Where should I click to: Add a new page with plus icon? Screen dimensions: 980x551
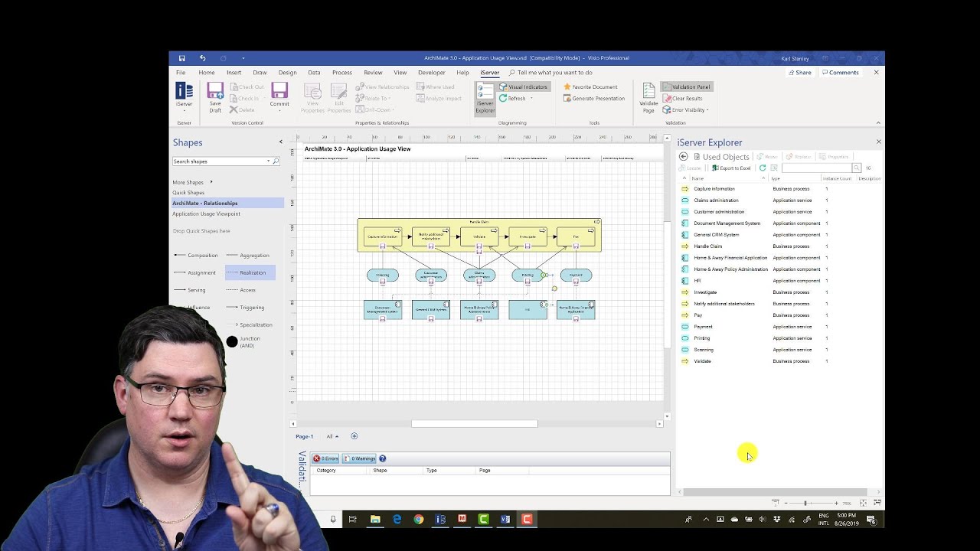[x=354, y=436]
